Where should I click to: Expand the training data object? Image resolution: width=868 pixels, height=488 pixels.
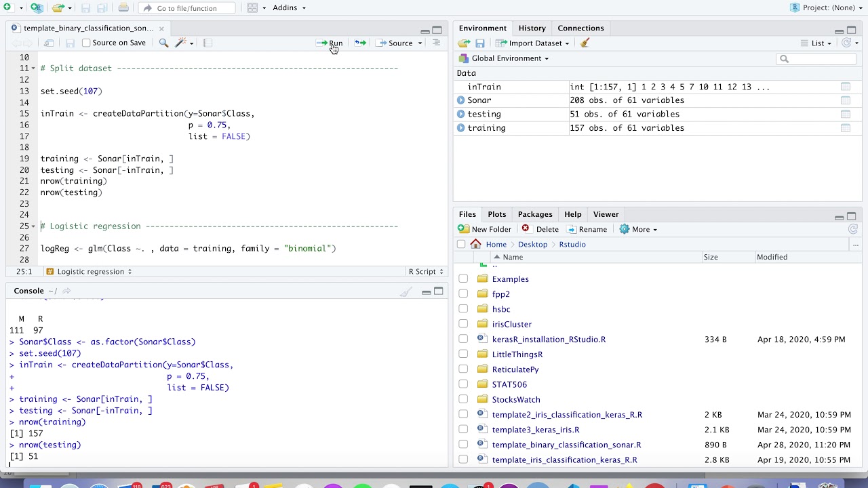point(461,128)
